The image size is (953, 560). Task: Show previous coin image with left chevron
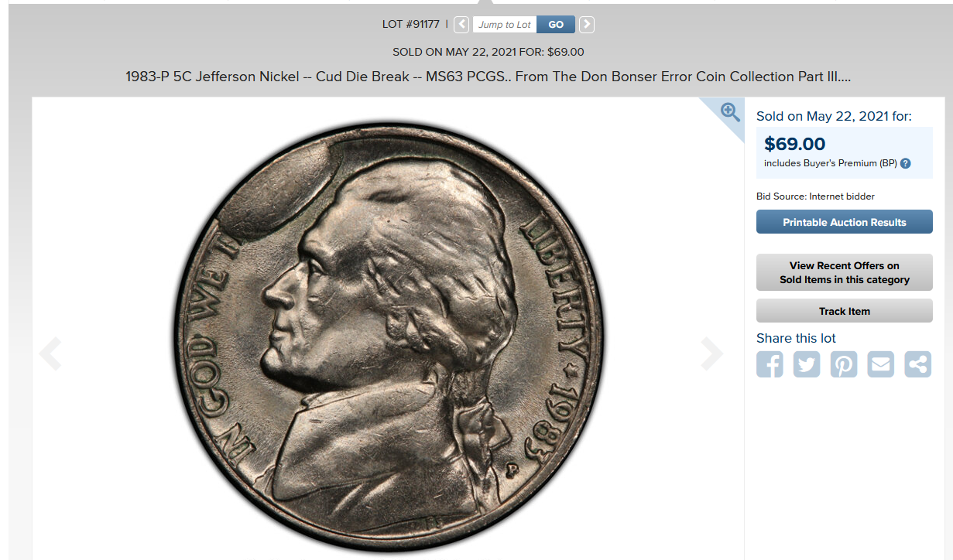click(x=50, y=354)
